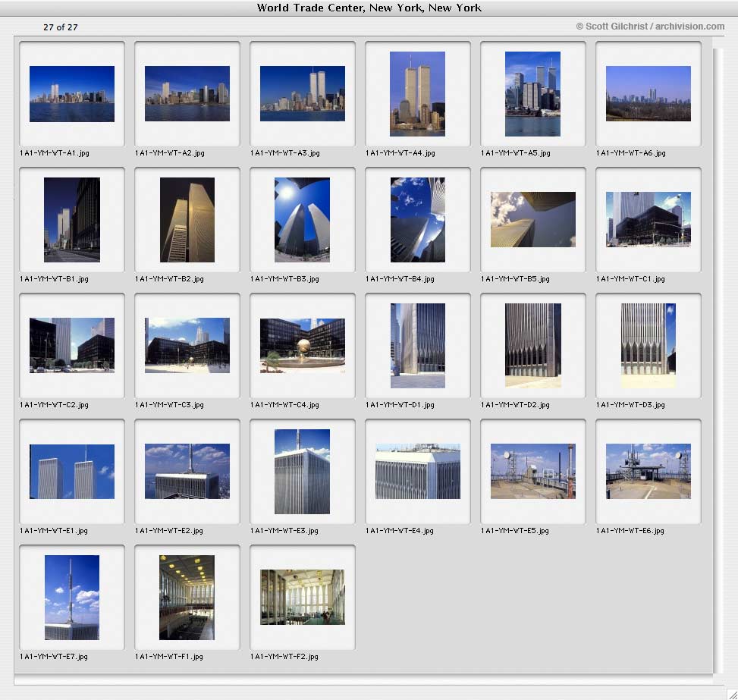This screenshot has height=700, width=738.
Task: Open street view thumbnail 1A1-YM-WT-B1.jpg
Action: [72, 220]
